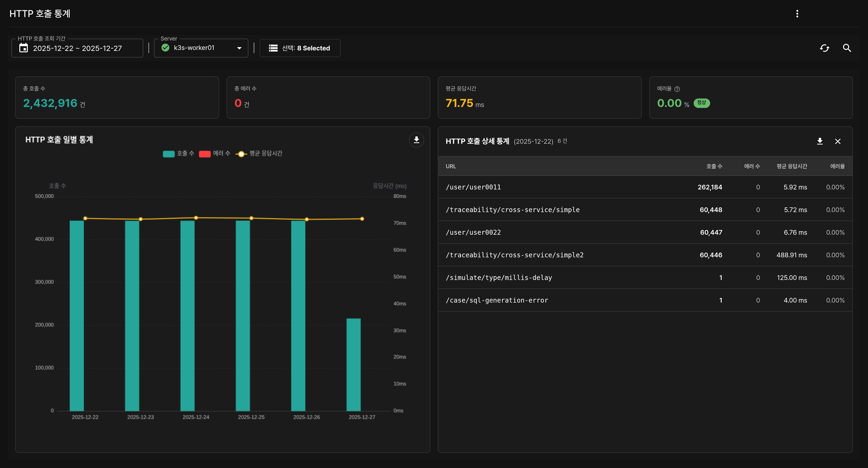Toggle the 평균 응답시간 legend line

point(258,154)
